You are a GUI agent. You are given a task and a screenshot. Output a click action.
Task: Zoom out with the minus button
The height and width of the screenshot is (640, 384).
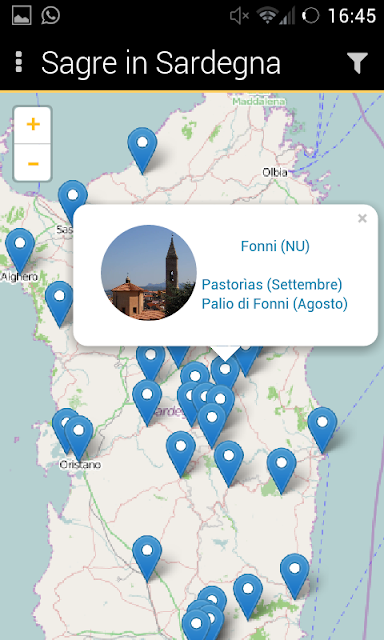[x=33, y=164]
